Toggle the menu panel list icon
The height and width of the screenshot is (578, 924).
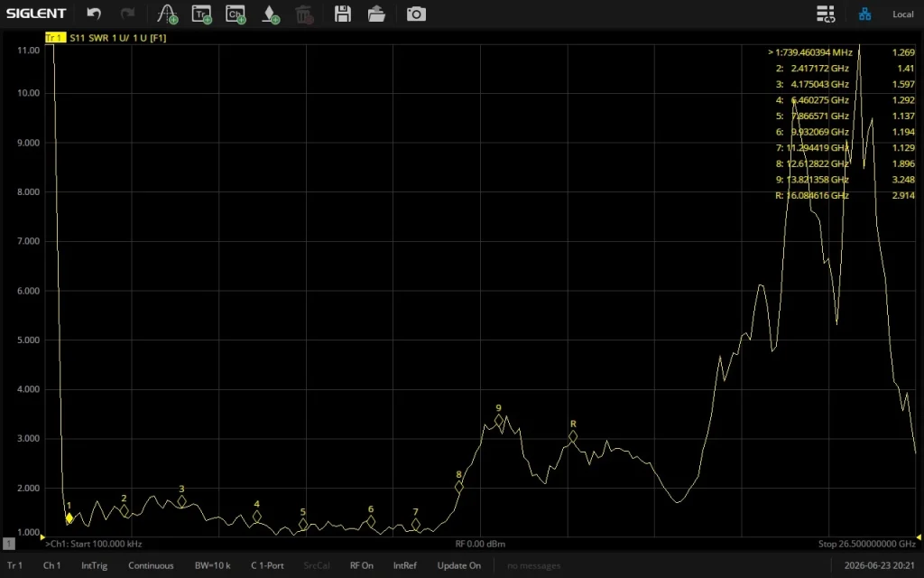825,14
